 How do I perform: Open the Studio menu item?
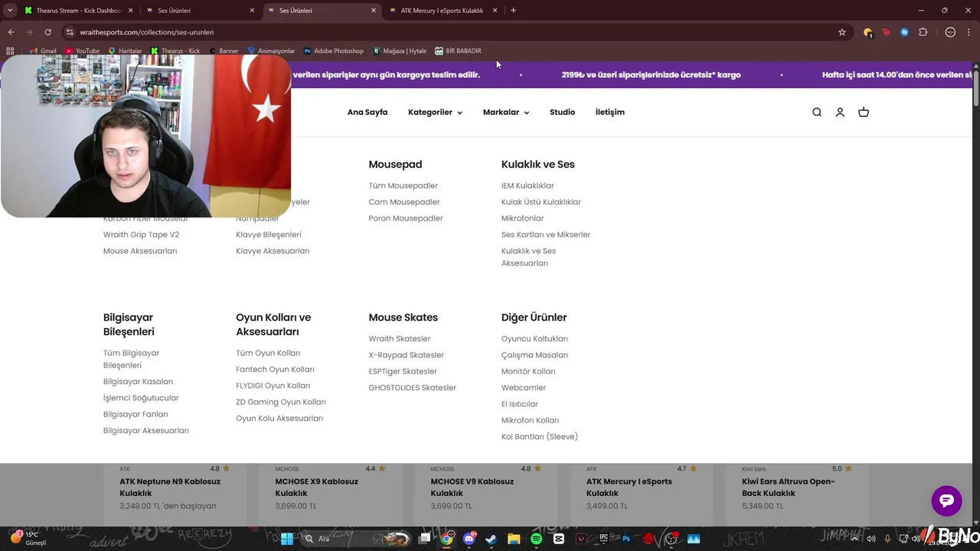(562, 112)
